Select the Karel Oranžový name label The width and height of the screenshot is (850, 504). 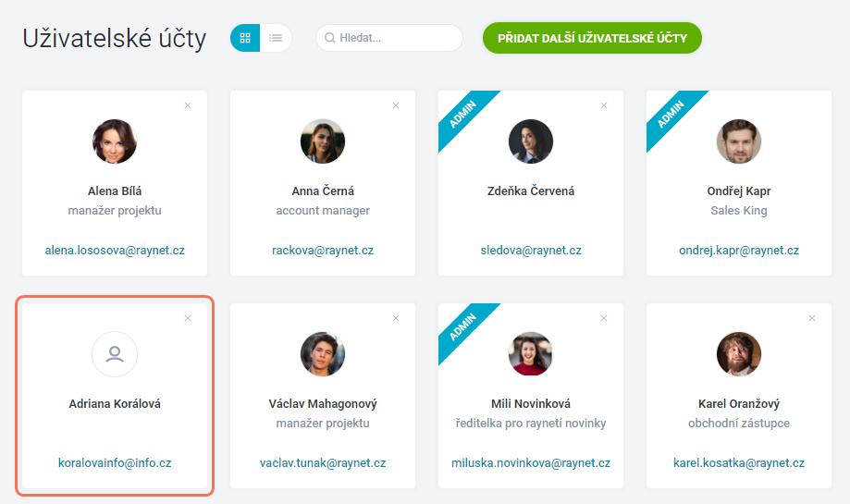739,404
